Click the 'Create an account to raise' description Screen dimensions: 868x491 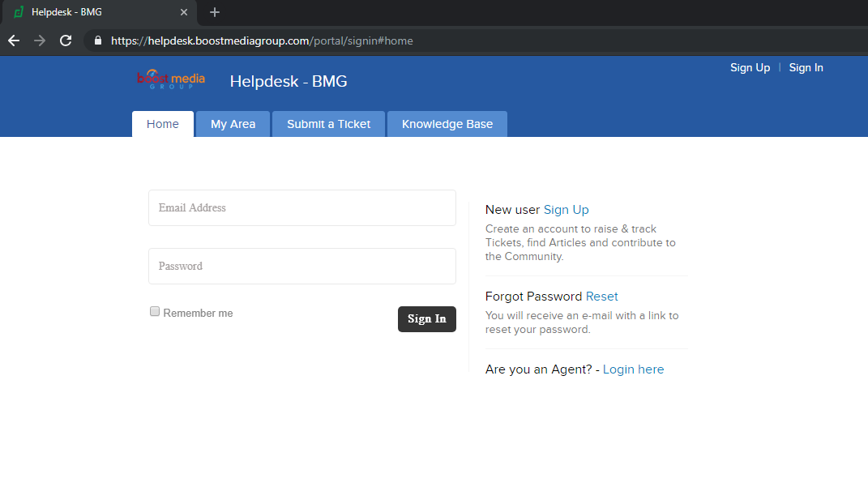(x=581, y=242)
